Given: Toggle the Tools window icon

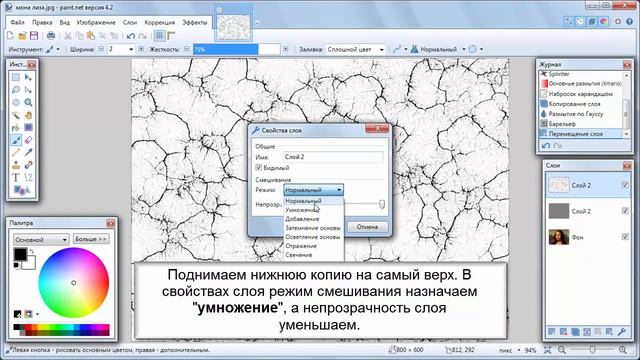Looking at the screenshot, I should click(568, 21).
